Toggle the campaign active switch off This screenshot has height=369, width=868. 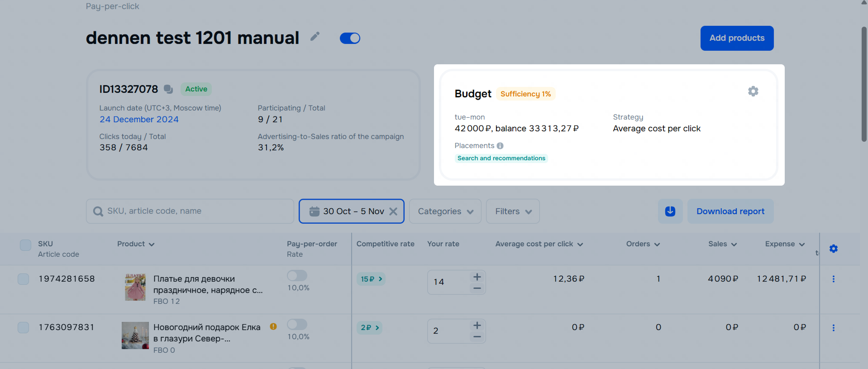350,38
